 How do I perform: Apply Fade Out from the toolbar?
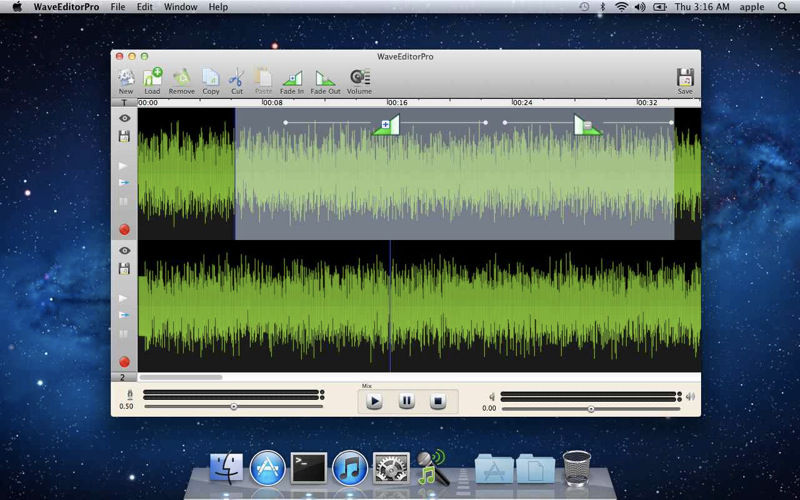tap(325, 82)
